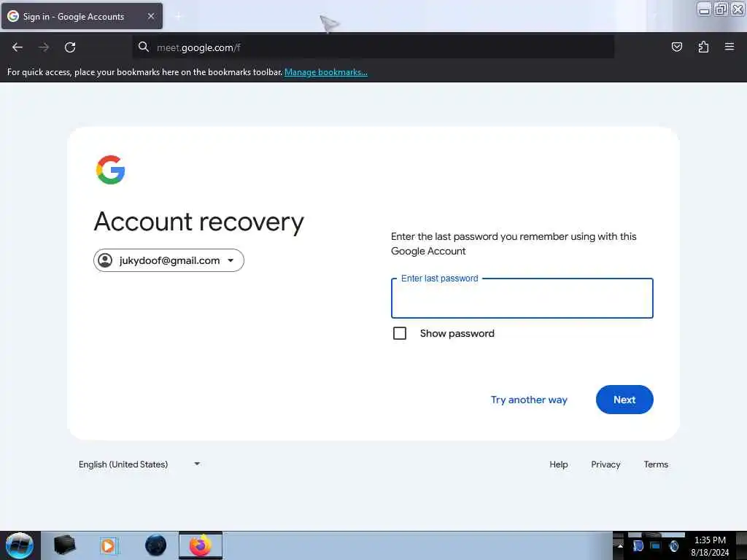Screen dimensions: 747x560
Task: Click the account avatar icon beside jukydoof@gmail.com
Action: pos(105,260)
